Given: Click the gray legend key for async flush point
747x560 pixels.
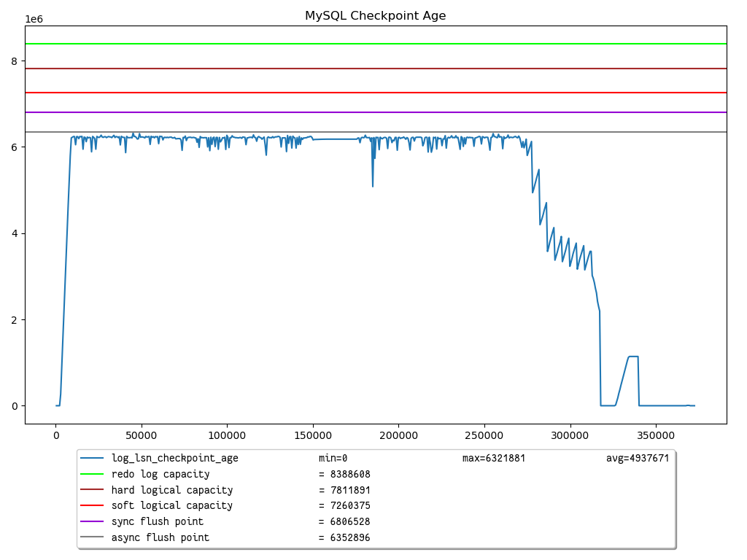Looking at the screenshot, I should [x=93, y=537].
